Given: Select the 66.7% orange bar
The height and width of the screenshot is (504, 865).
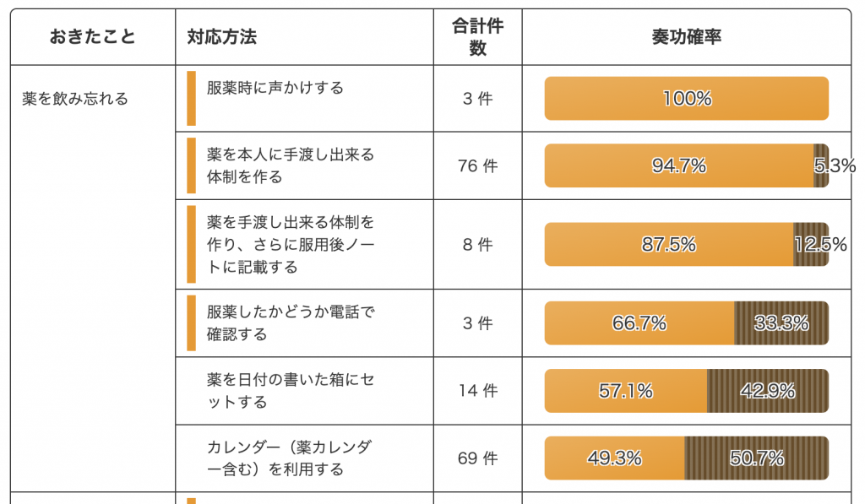Looking at the screenshot, I should click(639, 323).
